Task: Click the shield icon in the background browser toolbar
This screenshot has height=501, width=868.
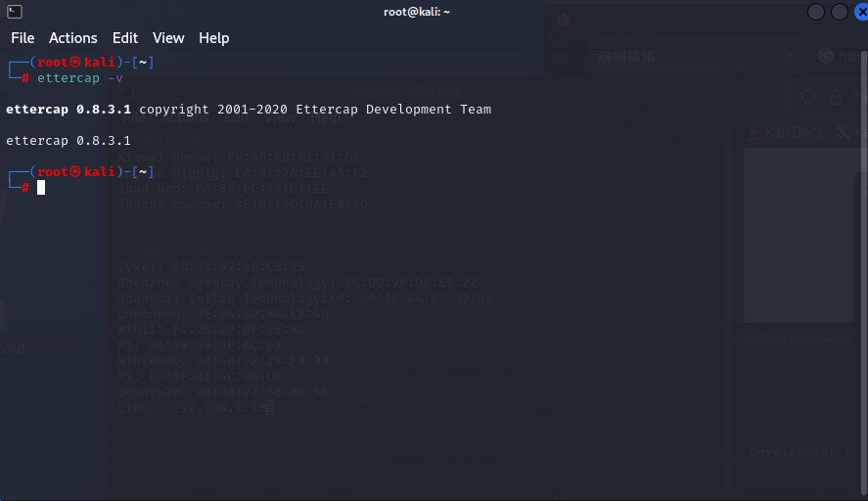Action: tap(808, 98)
